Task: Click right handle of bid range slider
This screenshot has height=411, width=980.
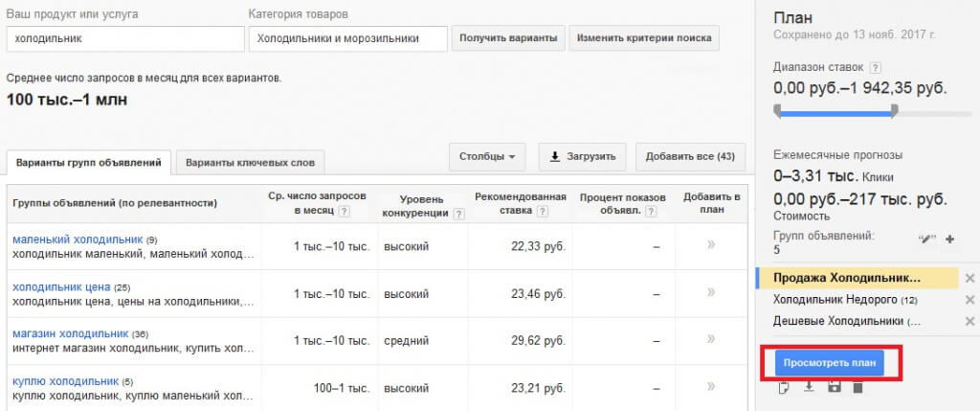Action: pyautogui.click(x=893, y=111)
